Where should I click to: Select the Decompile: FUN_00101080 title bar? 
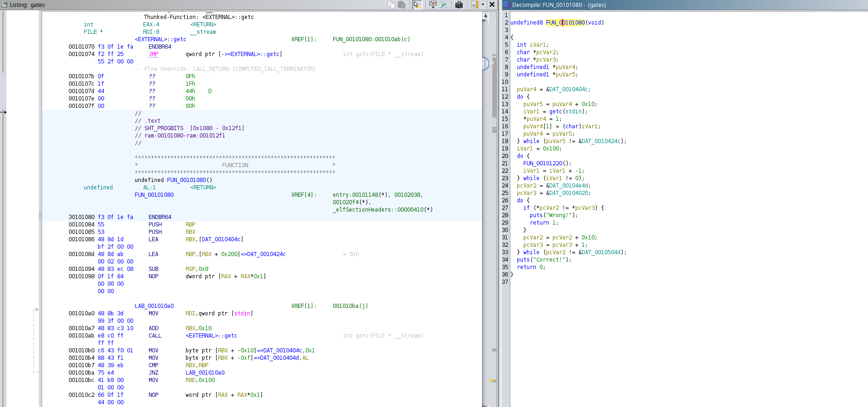[x=558, y=5]
